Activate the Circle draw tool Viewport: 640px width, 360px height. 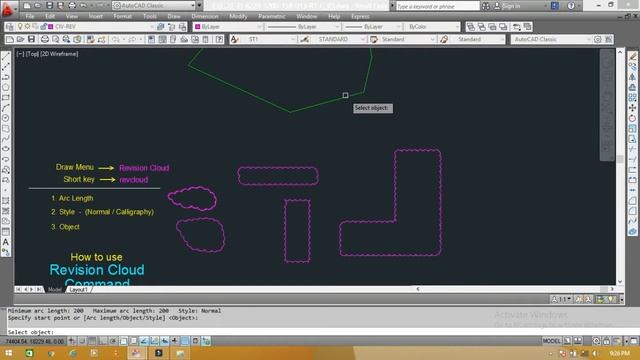tap(6, 118)
